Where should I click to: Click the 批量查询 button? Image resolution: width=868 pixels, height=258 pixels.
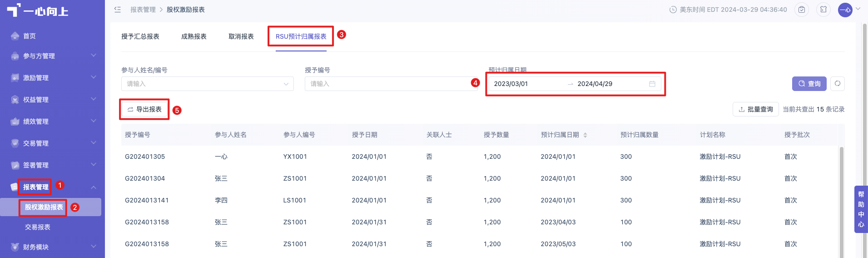pyautogui.click(x=756, y=109)
